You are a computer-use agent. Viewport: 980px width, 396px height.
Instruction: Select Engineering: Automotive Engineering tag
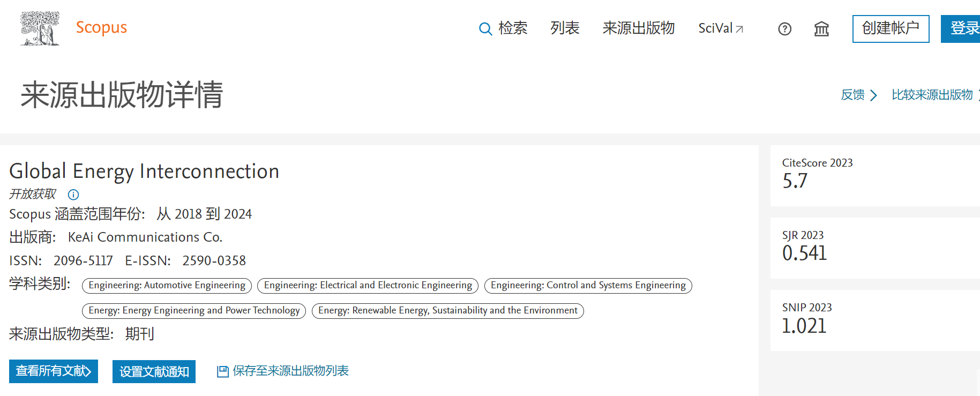[x=167, y=286]
